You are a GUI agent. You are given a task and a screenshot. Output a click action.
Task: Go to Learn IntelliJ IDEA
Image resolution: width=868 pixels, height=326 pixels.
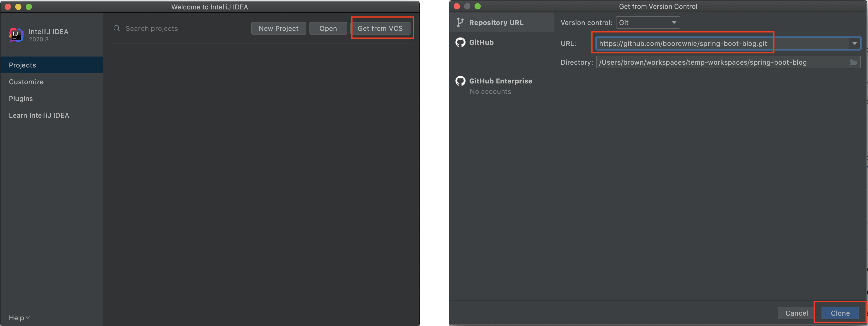point(39,115)
